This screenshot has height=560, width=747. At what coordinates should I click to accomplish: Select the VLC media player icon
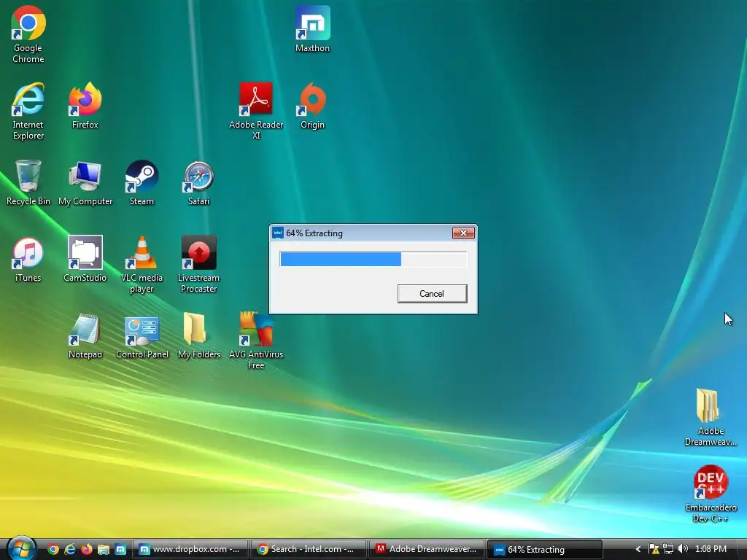[x=142, y=265]
